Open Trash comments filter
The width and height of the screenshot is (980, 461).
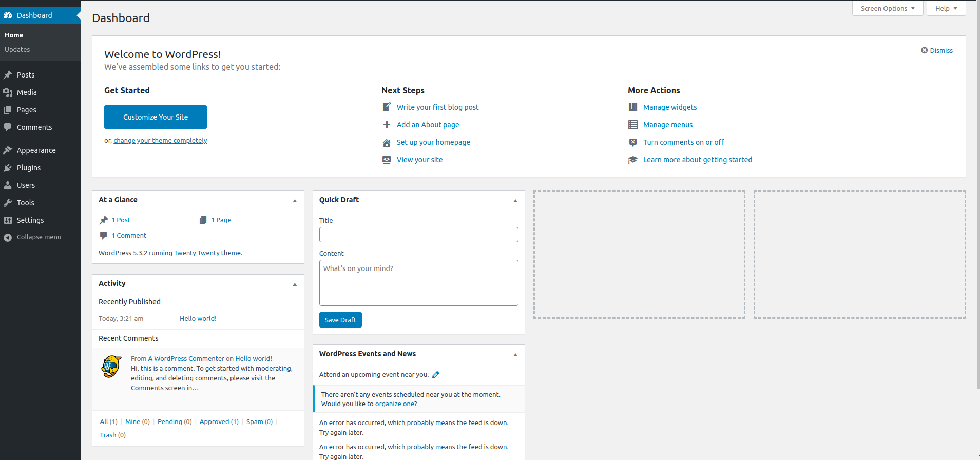pos(112,435)
